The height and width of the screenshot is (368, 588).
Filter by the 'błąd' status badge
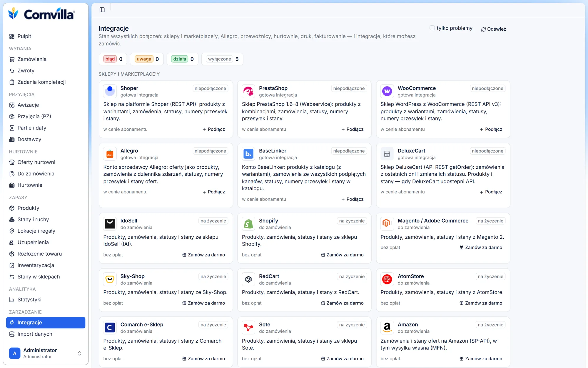click(113, 59)
